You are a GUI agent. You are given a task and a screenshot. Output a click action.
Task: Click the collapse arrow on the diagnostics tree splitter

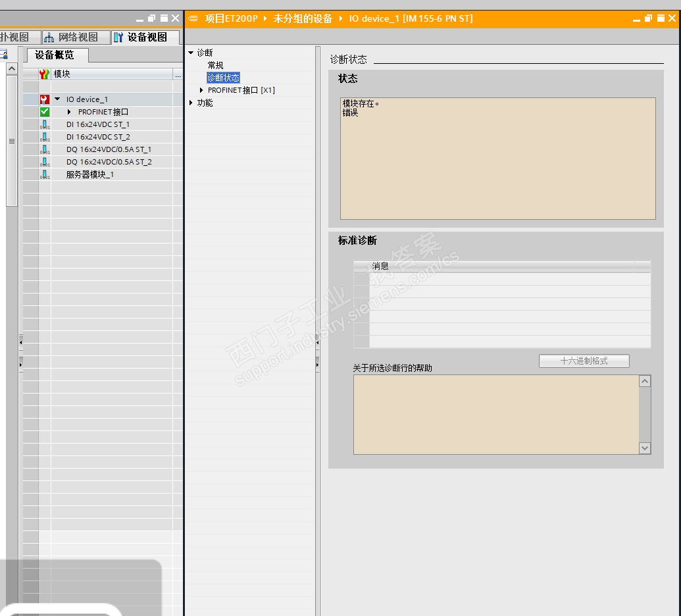[318, 343]
